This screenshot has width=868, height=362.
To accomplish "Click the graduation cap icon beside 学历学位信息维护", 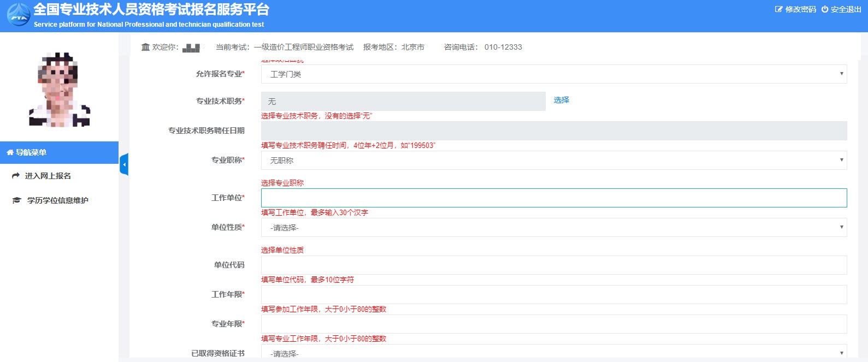I will 17,200.
